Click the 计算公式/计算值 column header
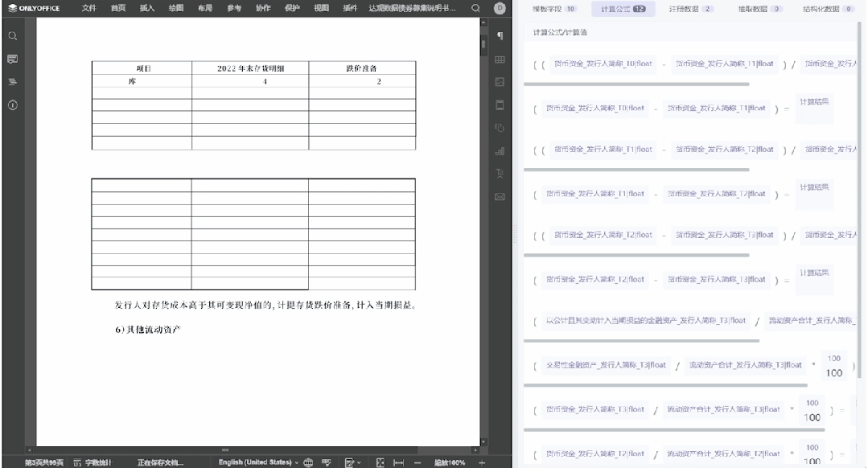Screen dimensions: 868x468 click(x=560, y=33)
